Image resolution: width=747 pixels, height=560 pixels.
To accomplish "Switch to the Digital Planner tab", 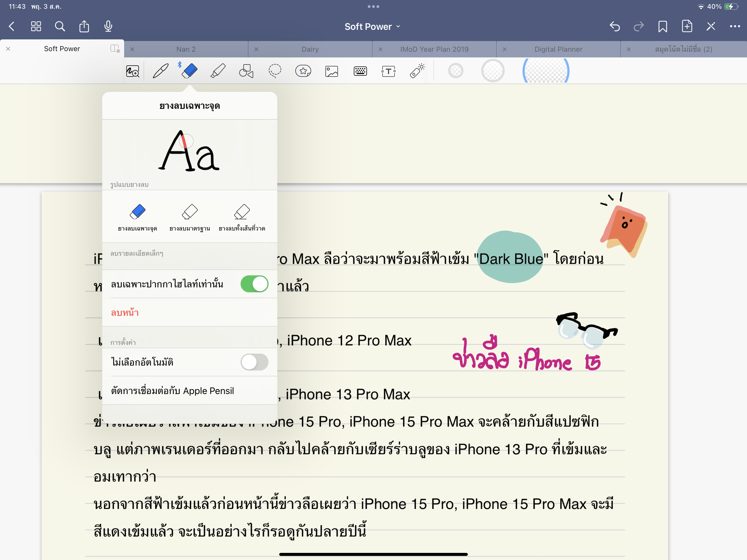I will point(558,49).
